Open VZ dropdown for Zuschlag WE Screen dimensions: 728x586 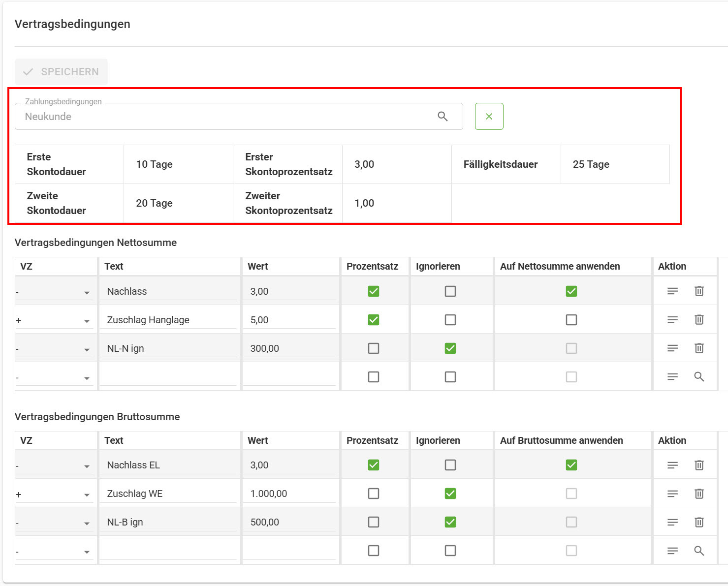tap(54, 494)
